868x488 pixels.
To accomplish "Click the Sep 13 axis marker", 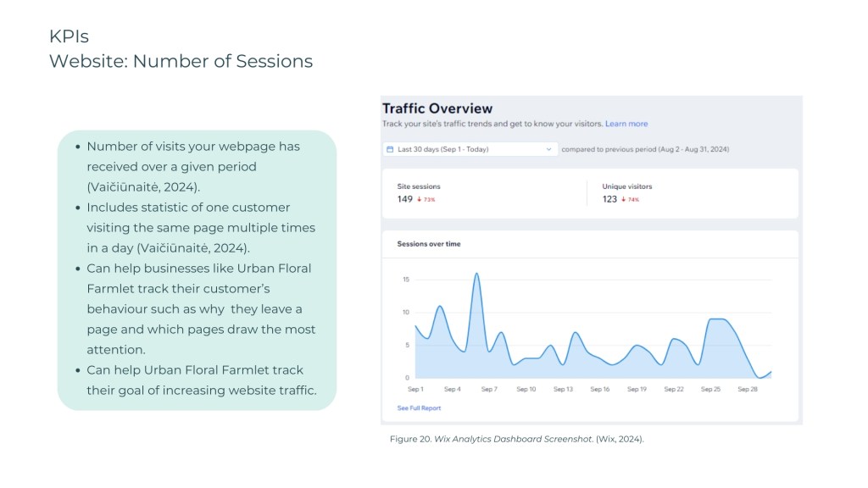I will point(563,389).
